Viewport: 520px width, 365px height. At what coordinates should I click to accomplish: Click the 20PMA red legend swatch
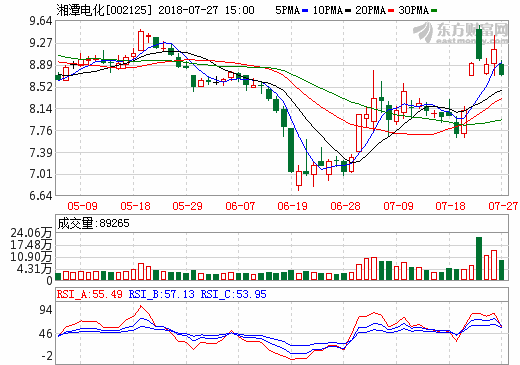coord(391,11)
